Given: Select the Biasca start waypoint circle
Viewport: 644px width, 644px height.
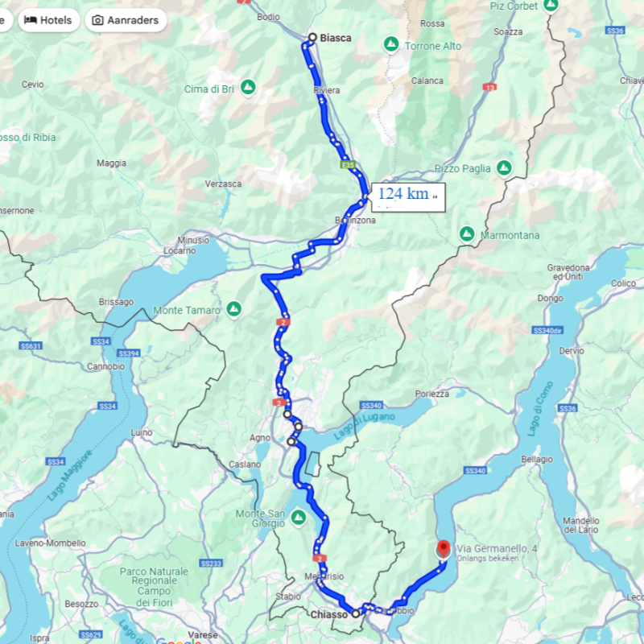Looking at the screenshot, I should (x=312, y=37).
